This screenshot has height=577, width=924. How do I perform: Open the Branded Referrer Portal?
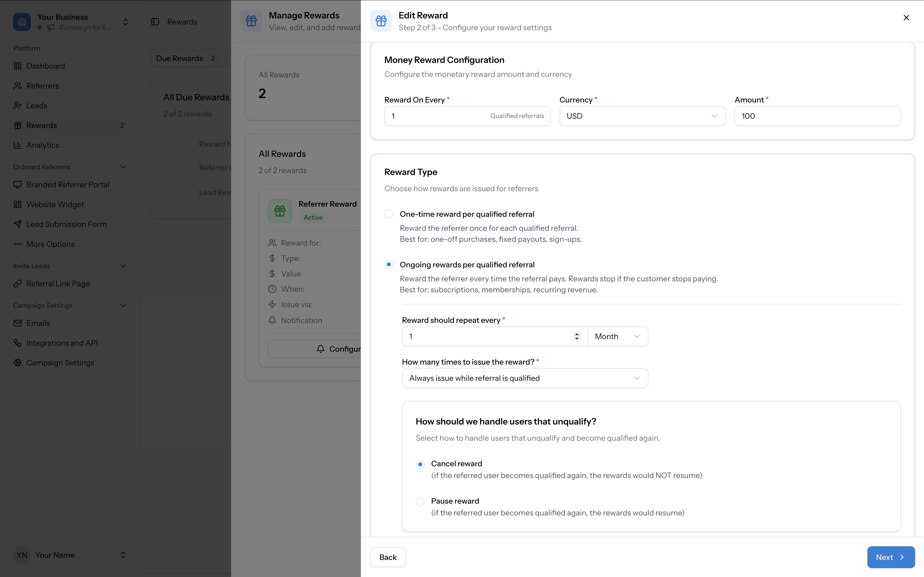coord(68,184)
